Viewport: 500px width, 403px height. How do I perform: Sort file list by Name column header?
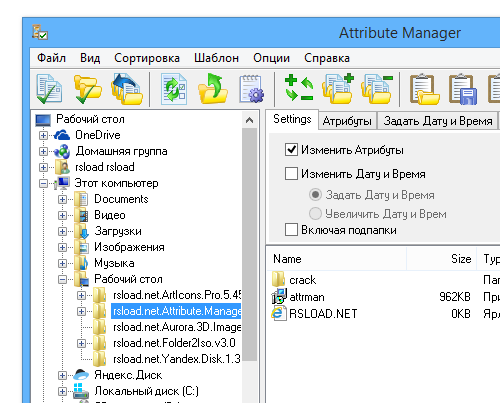pyautogui.click(x=337, y=259)
